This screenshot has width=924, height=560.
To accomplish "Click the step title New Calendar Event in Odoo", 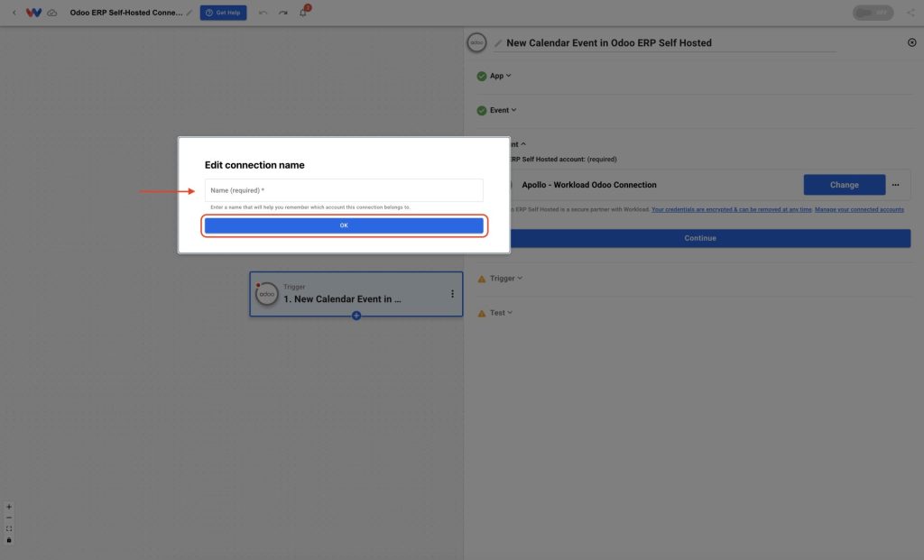I will point(609,43).
